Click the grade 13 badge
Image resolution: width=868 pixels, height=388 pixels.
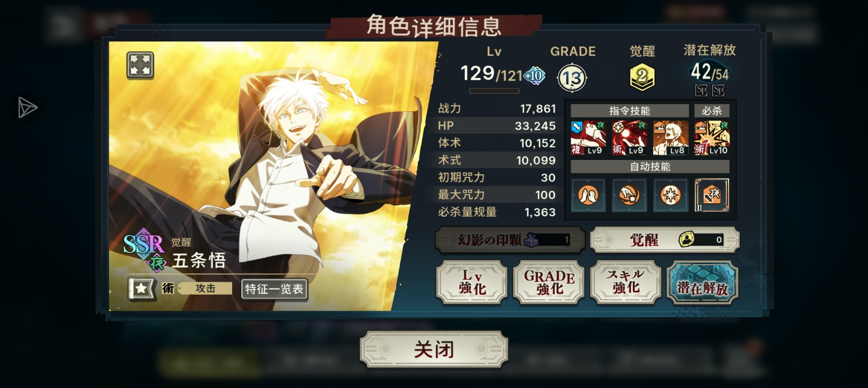(x=572, y=78)
